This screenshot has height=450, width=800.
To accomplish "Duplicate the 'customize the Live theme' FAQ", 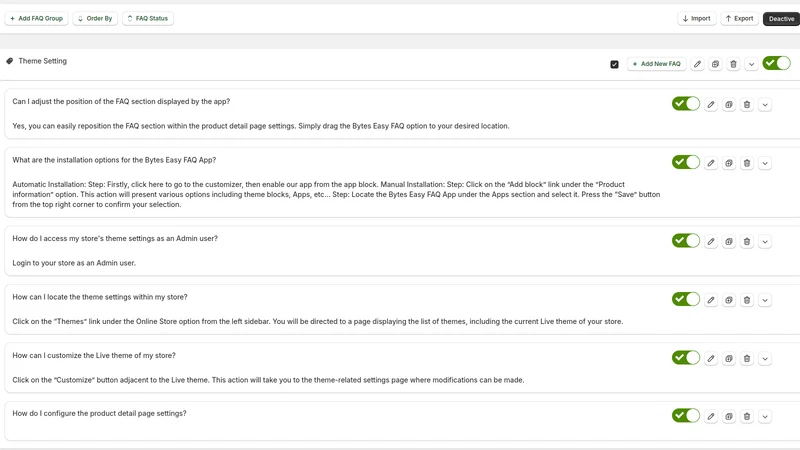I will pos(729,359).
